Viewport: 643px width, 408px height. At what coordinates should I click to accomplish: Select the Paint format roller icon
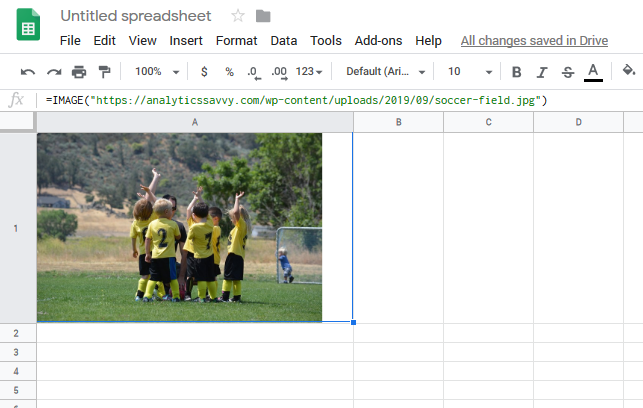click(x=104, y=72)
